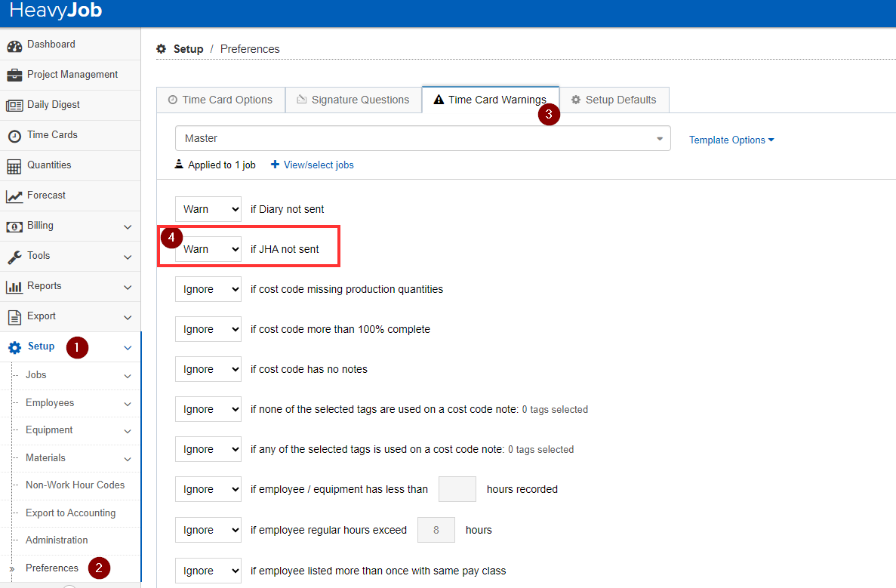Expand the Reports menu chevron
The width and height of the screenshot is (896, 588).
pos(128,288)
